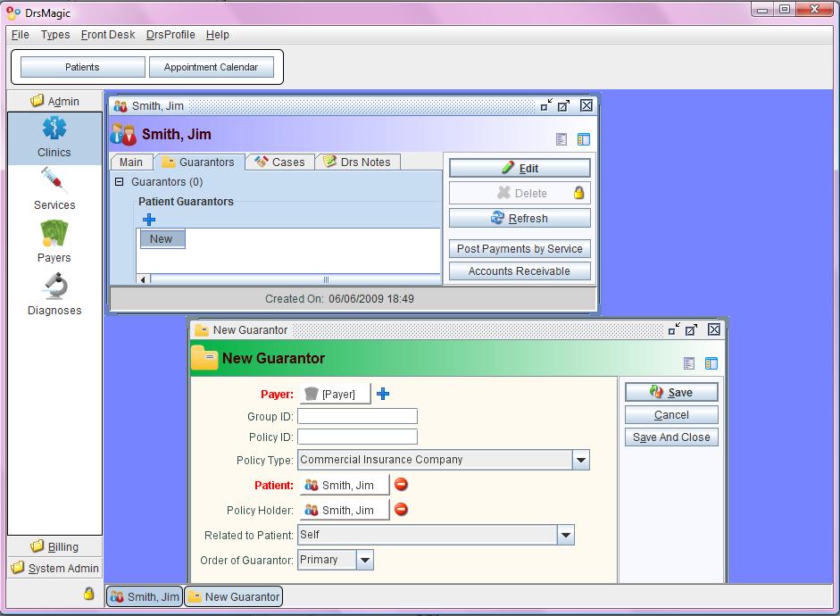The image size is (840, 616).
Task: Open the Clinics section in sidebar
Action: (x=54, y=138)
